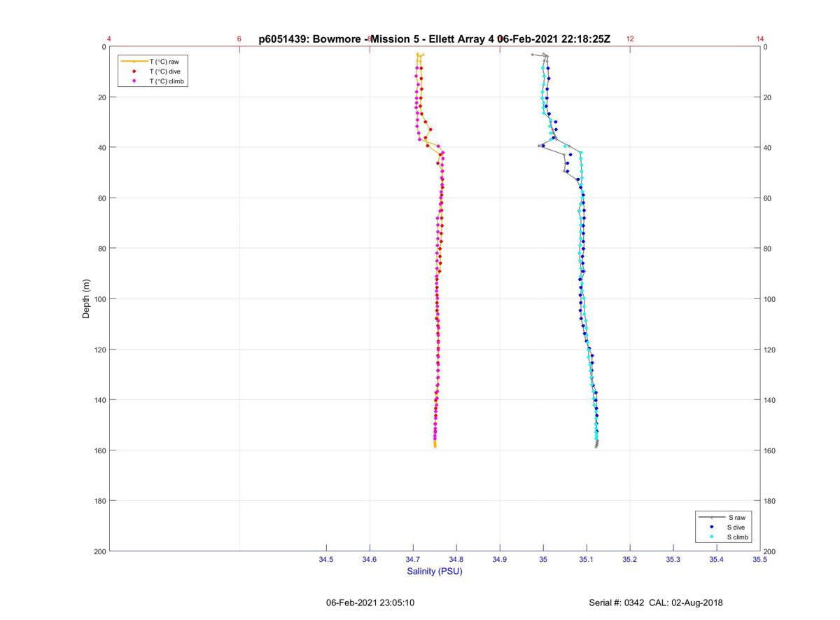
Task: Click the salinity tick label "34.6"
Action: (x=370, y=559)
